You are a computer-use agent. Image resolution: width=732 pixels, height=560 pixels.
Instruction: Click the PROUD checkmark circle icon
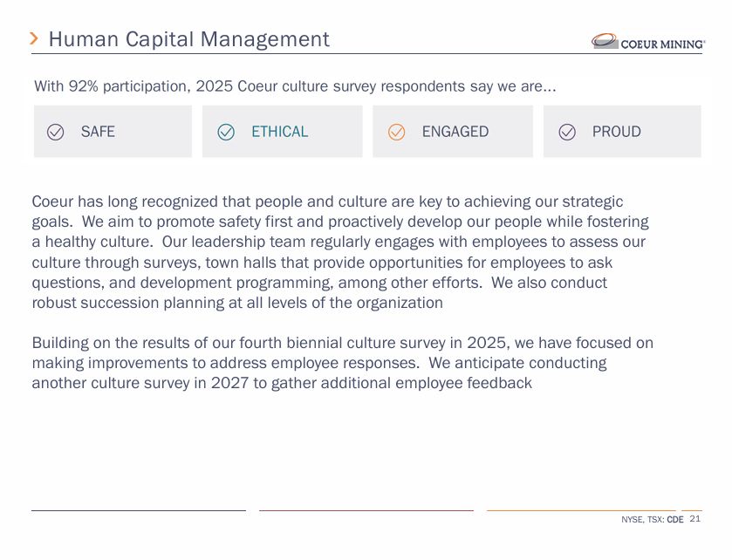point(567,132)
